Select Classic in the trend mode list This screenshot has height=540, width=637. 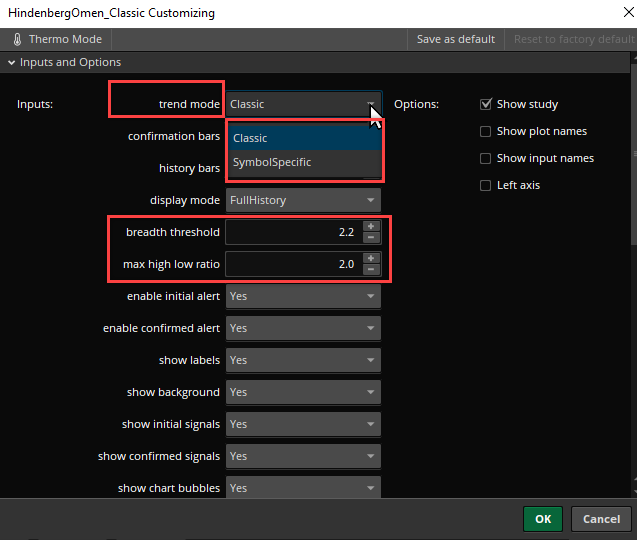pos(304,138)
